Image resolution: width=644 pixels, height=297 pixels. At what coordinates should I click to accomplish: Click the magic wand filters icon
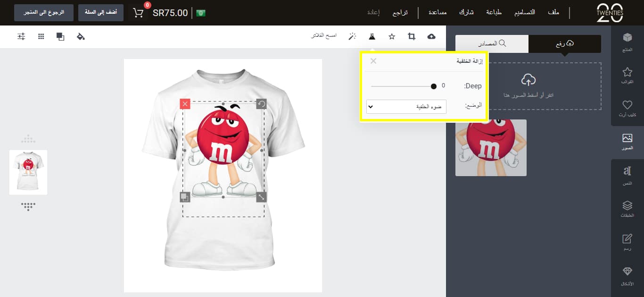[x=352, y=36]
